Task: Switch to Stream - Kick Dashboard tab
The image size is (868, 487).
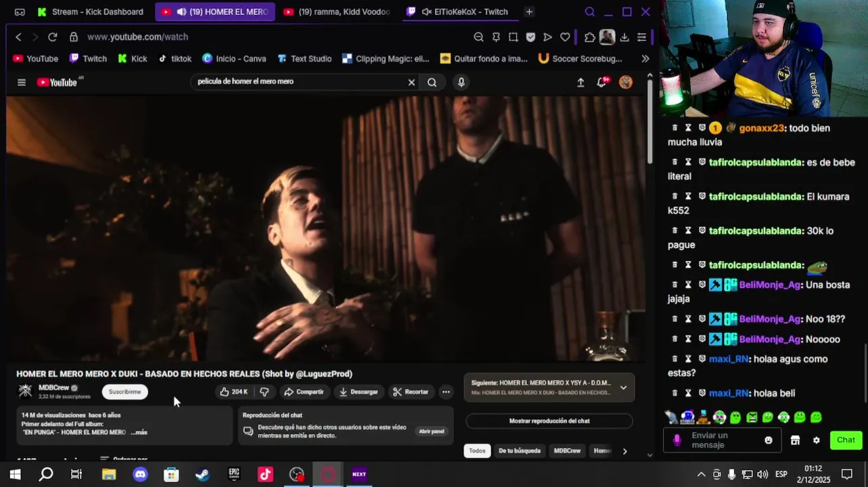Action: click(91, 11)
